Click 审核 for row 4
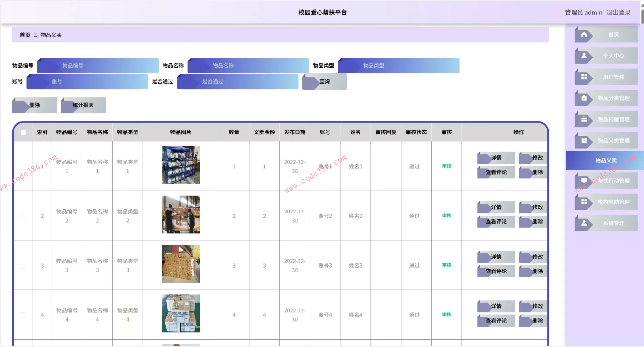This screenshot has width=644, height=347. coord(446,315)
